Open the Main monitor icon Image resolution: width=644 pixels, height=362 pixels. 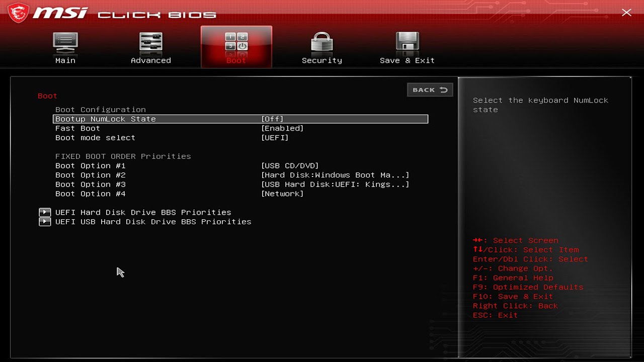[65, 42]
